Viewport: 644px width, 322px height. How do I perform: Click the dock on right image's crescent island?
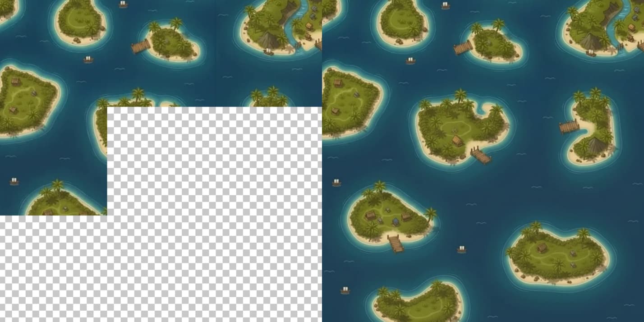tap(569, 127)
